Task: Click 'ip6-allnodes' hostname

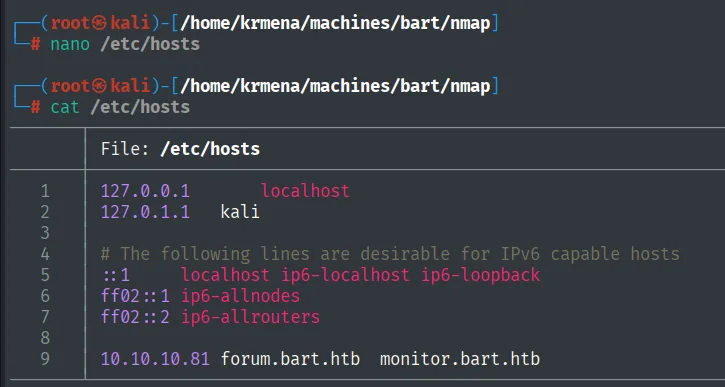Action: tap(240, 296)
